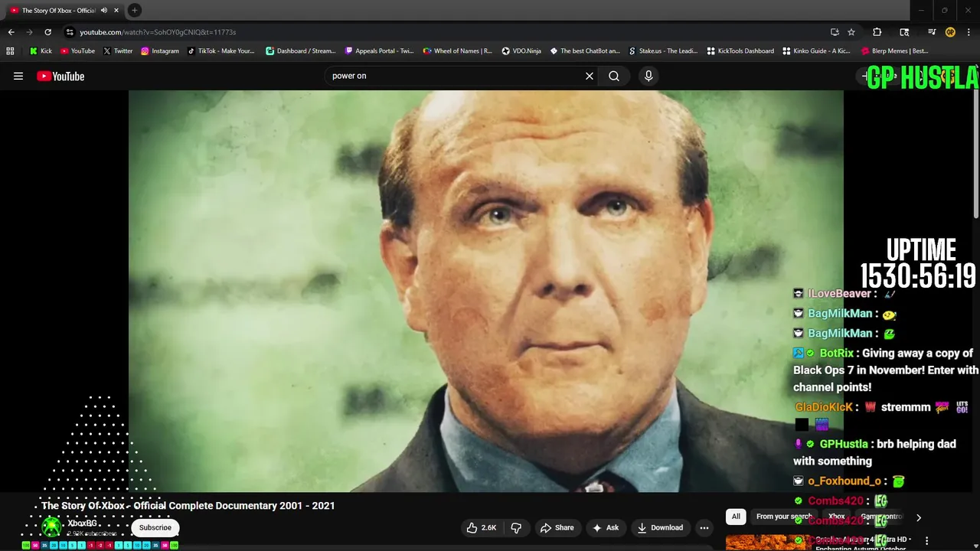Open the XboxBG channel avatar
Viewport: 980px width, 551px height.
pyautogui.click(x=51, y=527)
